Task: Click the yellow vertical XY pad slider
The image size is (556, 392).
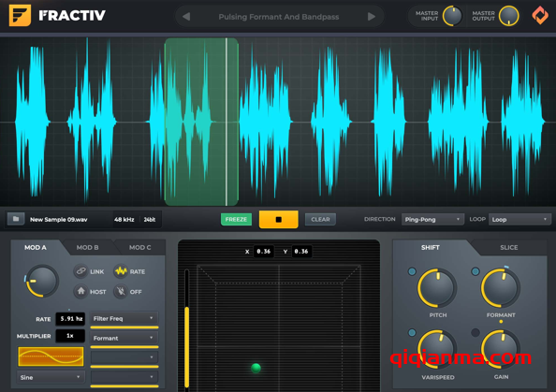Action: (x=186, y=347)
